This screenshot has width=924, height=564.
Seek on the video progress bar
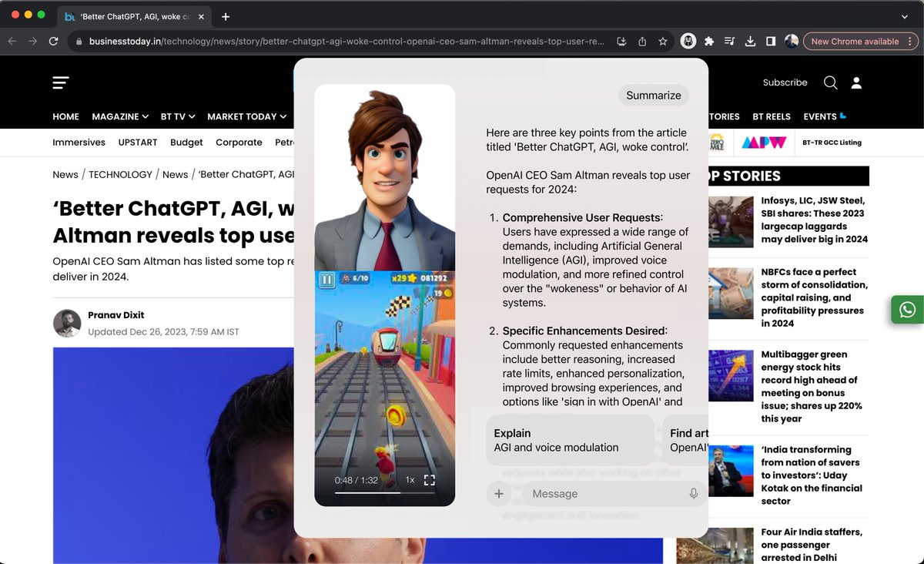pyautogui.click(x=384, y=492)
